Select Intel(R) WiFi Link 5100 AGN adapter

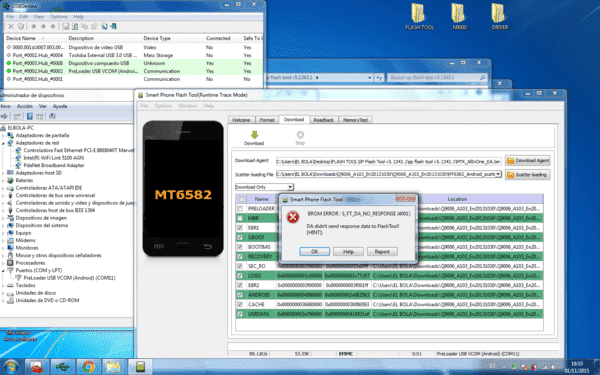coord(54,158)
